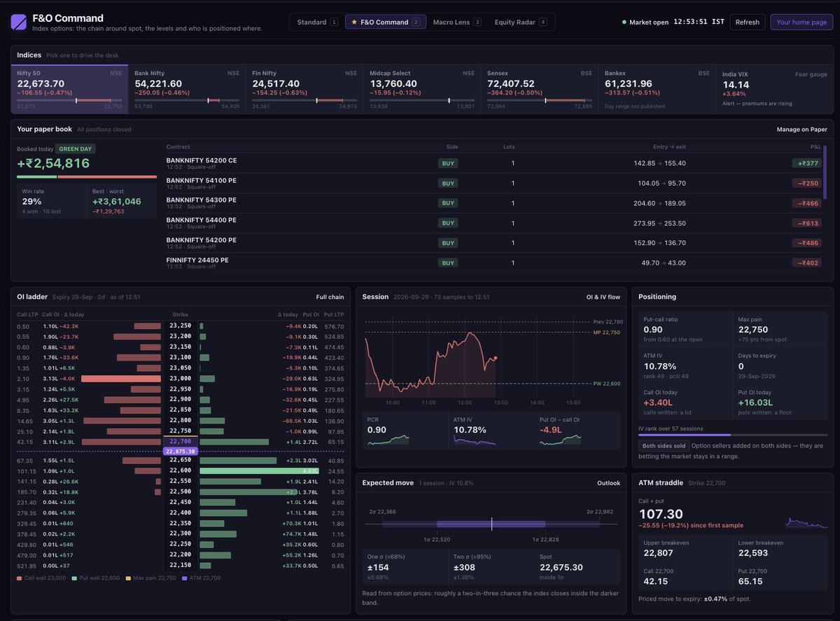The height and width of the screenshot is (621, 840).
Task: Select the Fin Nifty index card
Action: 304,90
